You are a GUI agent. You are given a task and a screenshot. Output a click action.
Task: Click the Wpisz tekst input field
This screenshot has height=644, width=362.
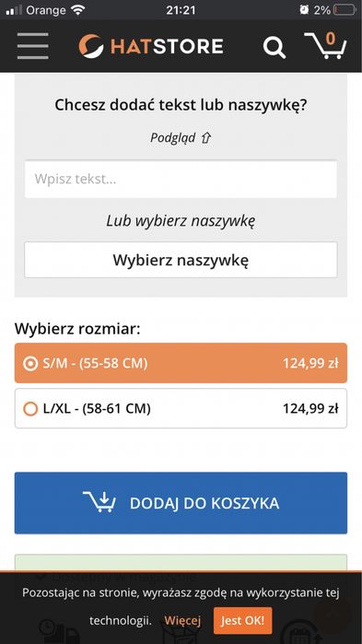tap(181, 179)
